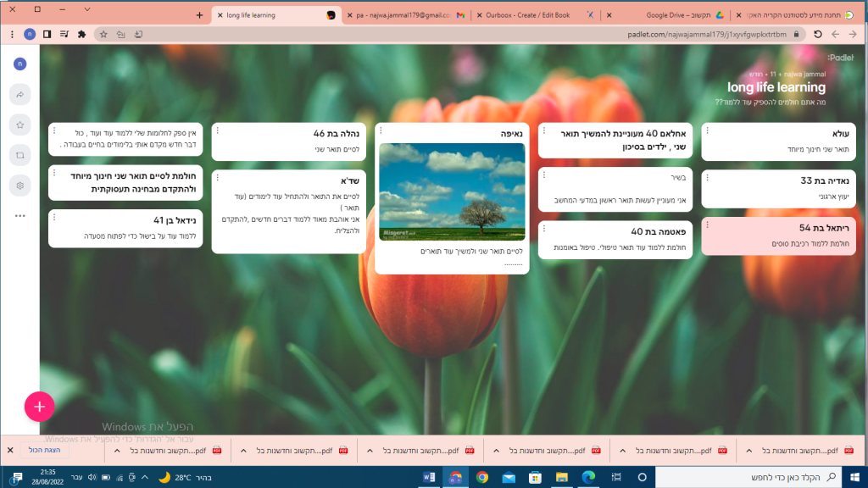Screen dimensions: 868x488
Task: Switch to the Ourboox - Create / Edit Book tab
Action: point(526,15)
